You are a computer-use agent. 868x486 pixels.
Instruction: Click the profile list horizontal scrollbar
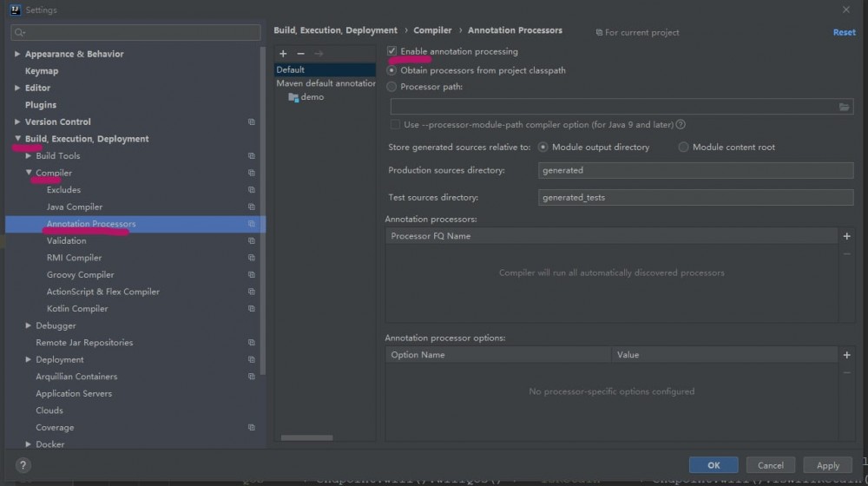click(306, 438)
